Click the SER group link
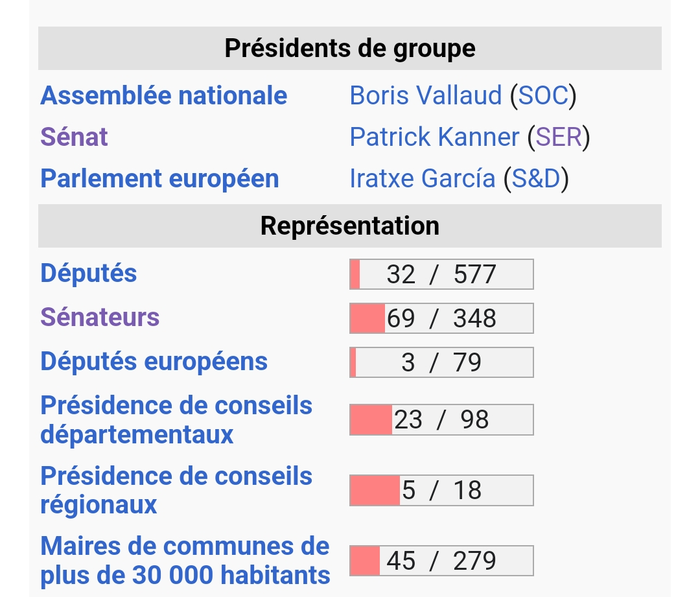Screen dimensions: 700x597 tap(559, 137)
